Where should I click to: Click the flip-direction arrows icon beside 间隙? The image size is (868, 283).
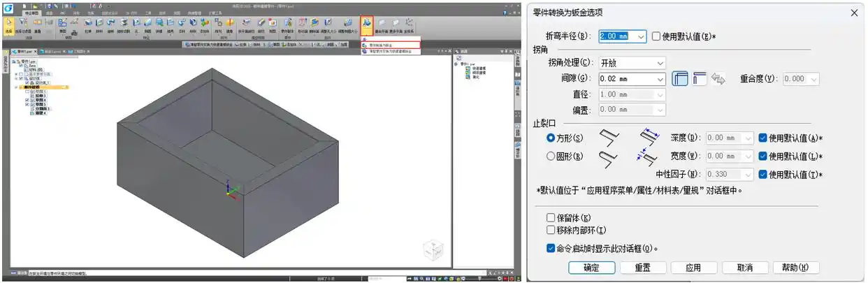click(x=718, y=79)
